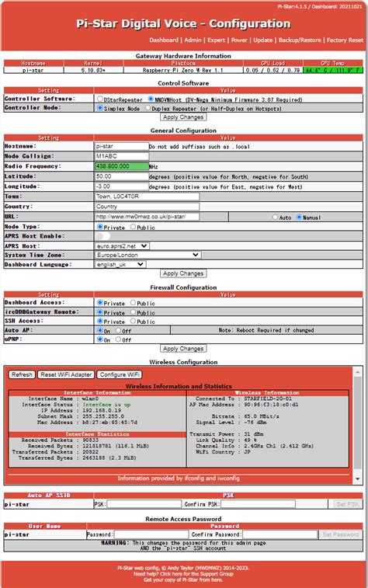Image resolution: width=368 pixels, height=588 pixels.
Task: Click the Radio Frequency field
Action: (x=122, y=166)
